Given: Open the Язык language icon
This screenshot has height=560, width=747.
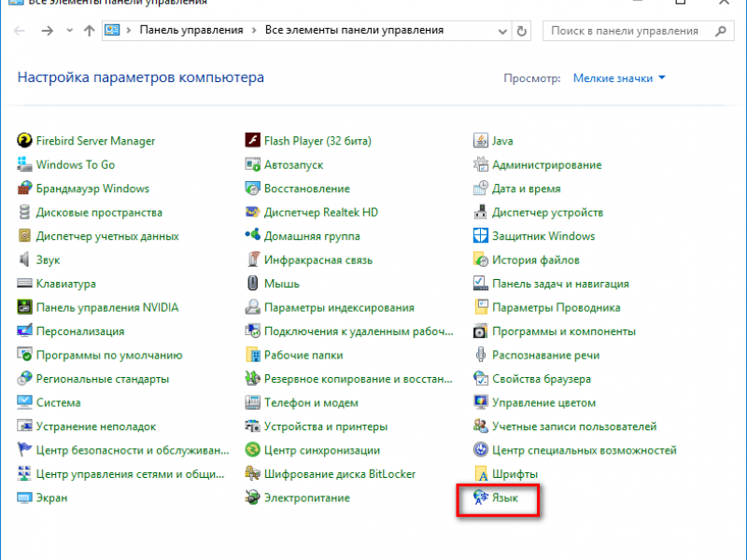Looking at the screenshot, I should (481, 497).
